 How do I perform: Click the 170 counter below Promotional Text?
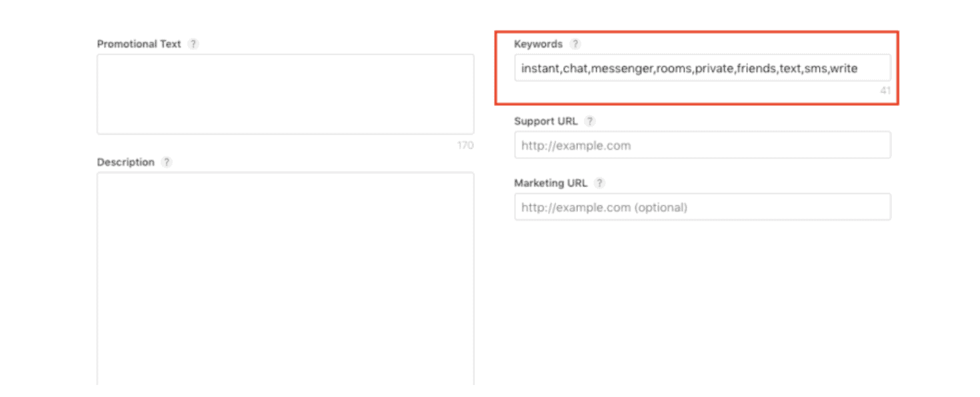[x=467, y=145]
